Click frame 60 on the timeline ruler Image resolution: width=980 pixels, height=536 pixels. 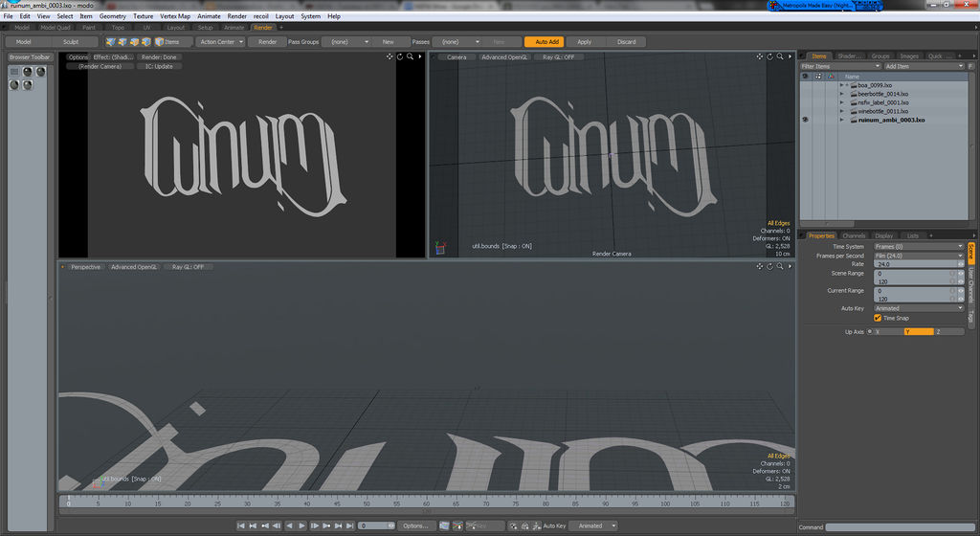click(x=426, y=502)
